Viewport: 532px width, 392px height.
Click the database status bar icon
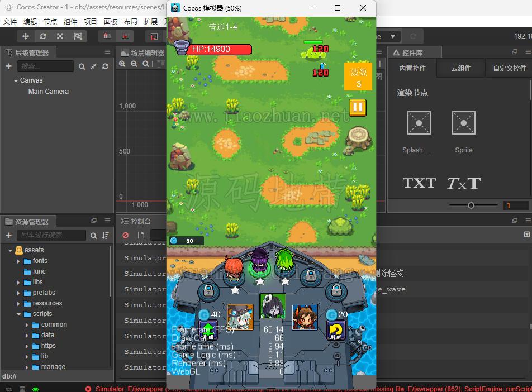coord(22,389)
